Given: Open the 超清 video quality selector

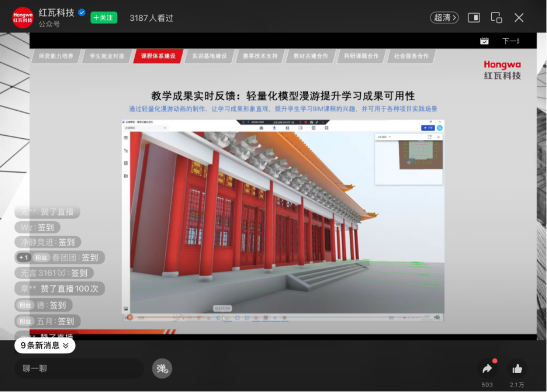Looking at the screenshot, I should (444, 18).
